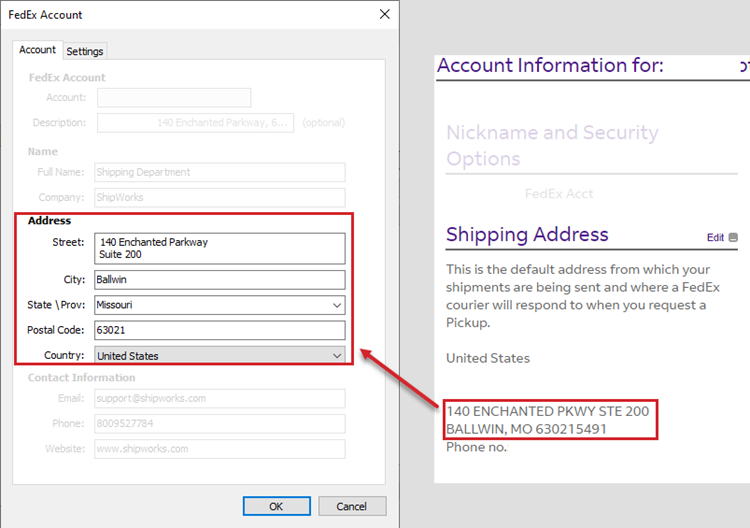Image resolution: width=750 pixels, height=528 pixels.
Task: Confirm with the OK button
Action: [x=276, y=506]
